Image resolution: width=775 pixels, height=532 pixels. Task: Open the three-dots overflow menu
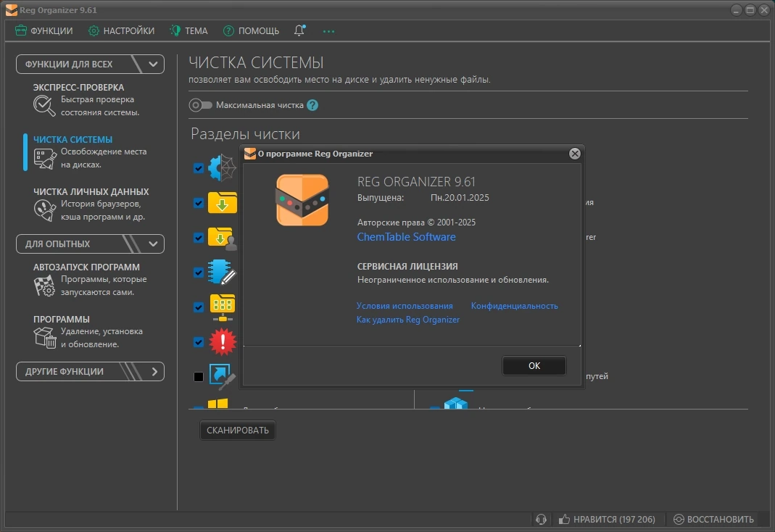[328, 31]
